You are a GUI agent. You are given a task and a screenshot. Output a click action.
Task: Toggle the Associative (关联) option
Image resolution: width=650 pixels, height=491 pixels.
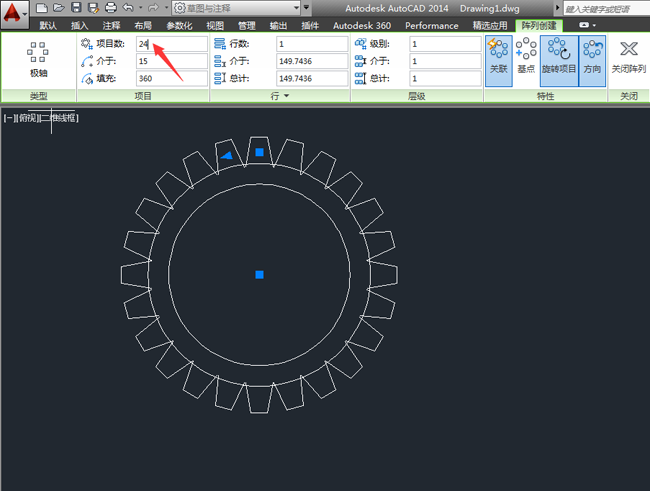(x=498, y=59)
